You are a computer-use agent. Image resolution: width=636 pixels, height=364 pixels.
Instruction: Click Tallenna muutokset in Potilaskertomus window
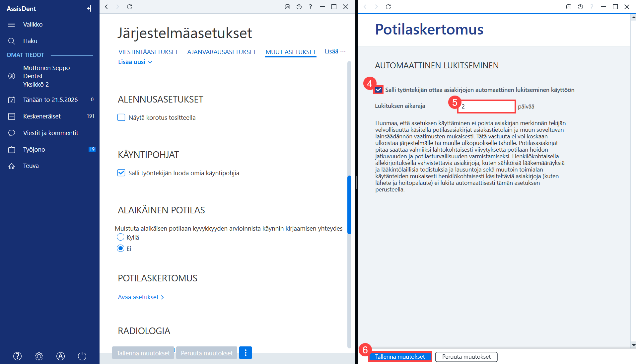[x=400, y=357]
